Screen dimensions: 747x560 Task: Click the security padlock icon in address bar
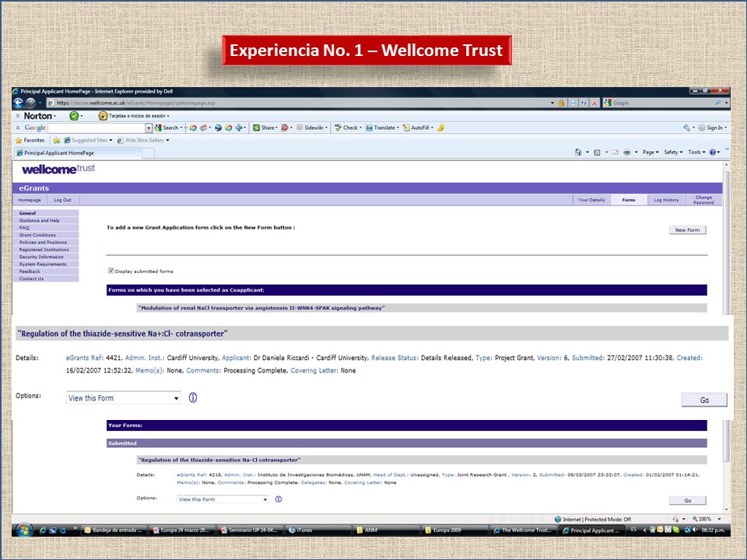coord(561,103)
